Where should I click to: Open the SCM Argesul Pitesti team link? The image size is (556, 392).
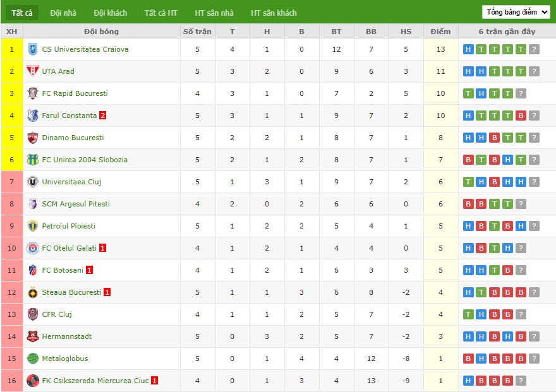pos(76,204)
